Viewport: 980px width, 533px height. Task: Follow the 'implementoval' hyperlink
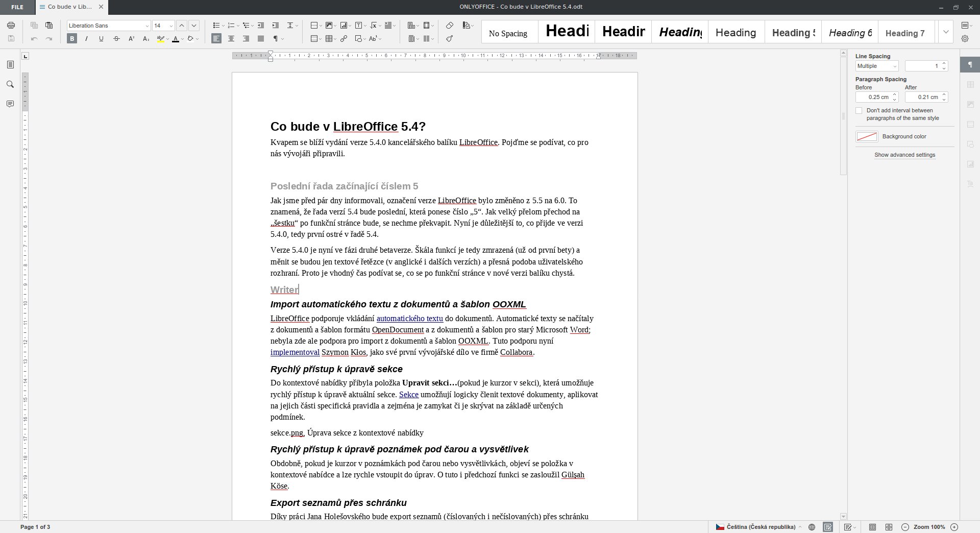(x=295, y=352)
